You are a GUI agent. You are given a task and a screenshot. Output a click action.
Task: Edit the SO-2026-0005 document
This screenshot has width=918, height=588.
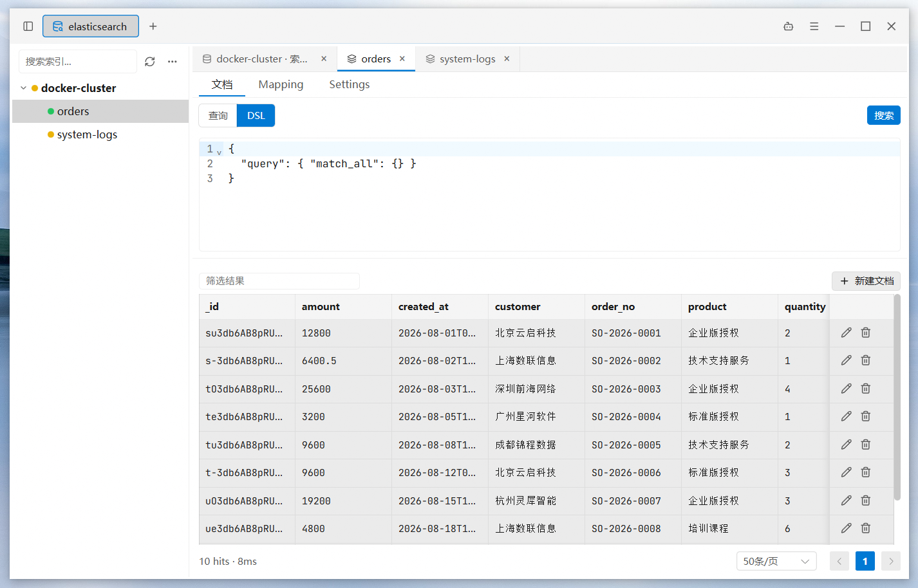[x=847, y=445]
